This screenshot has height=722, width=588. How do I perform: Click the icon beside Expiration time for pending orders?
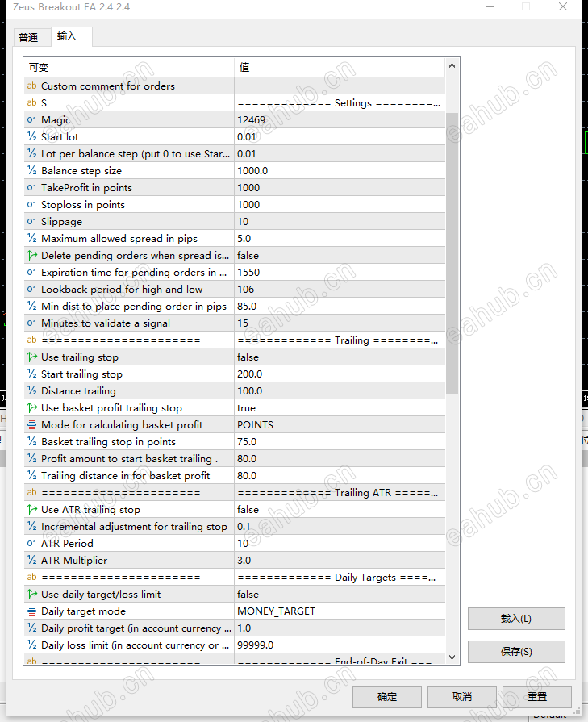tap(31, 272)
